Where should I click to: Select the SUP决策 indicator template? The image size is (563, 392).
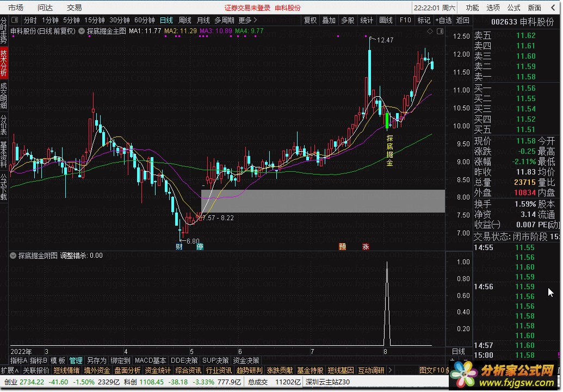[x=215, y=360]
